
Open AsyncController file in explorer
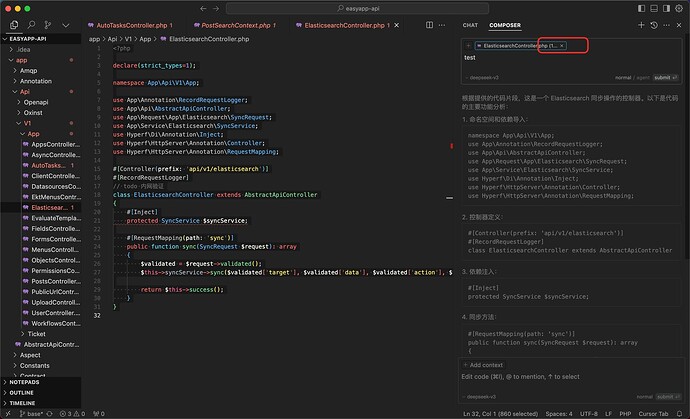[40, 155]
